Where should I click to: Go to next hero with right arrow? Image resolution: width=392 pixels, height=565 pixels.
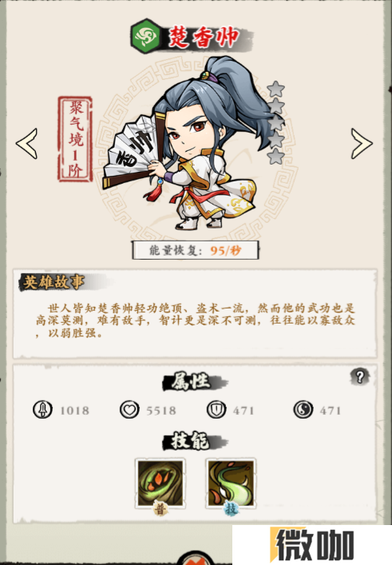click(362, 143)
